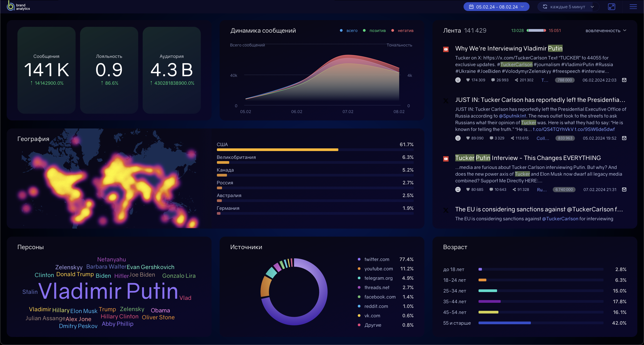
Task: Click neutral sentiment face on 'Tucker Putin Interview' post
Action: click(x=458, y=189)
